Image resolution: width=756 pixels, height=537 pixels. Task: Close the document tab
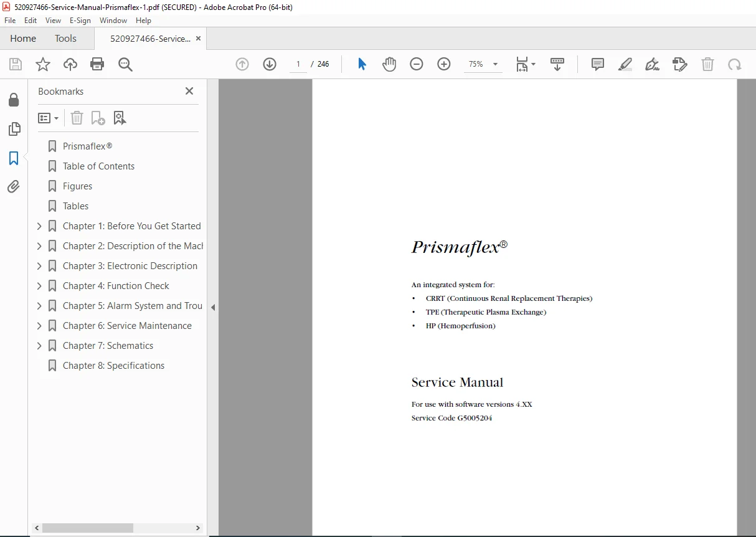[199, 39]
